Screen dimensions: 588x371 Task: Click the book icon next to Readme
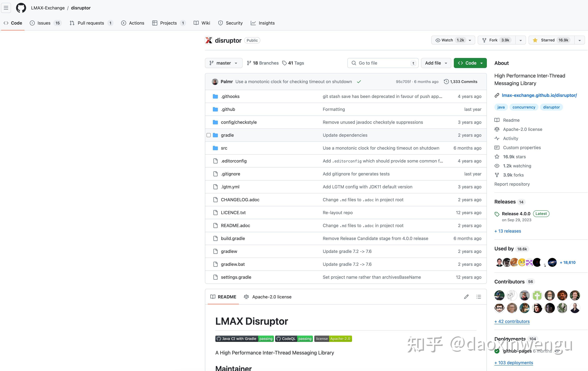click(497, 120)
